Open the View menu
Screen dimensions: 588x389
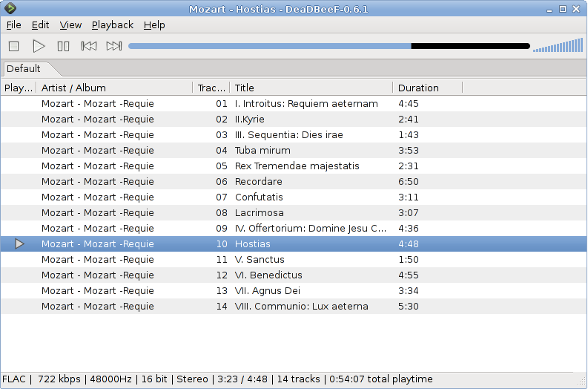70,24
